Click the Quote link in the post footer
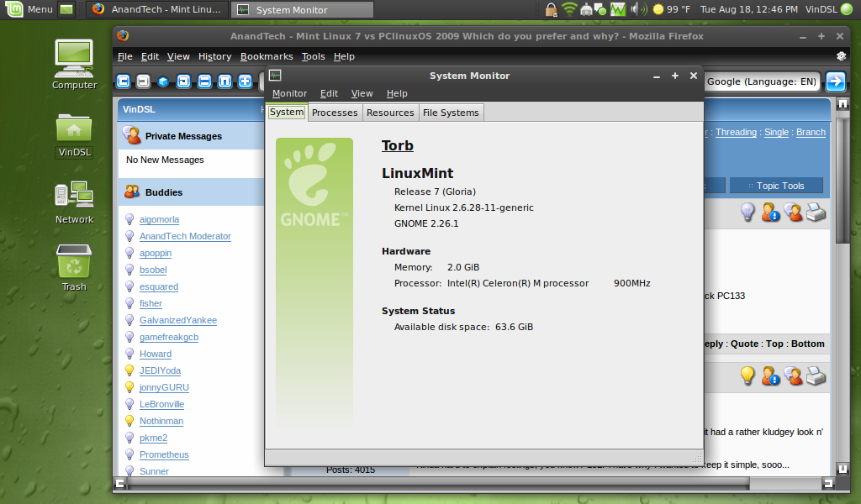861x504 pixels. (x=745, y=344)
